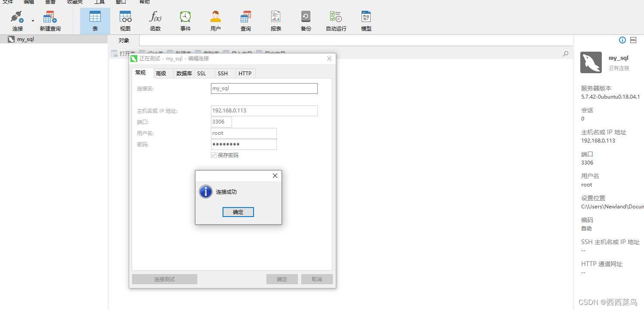
Task: Click the New Query toolbar icon
Action: pos(50,18)
